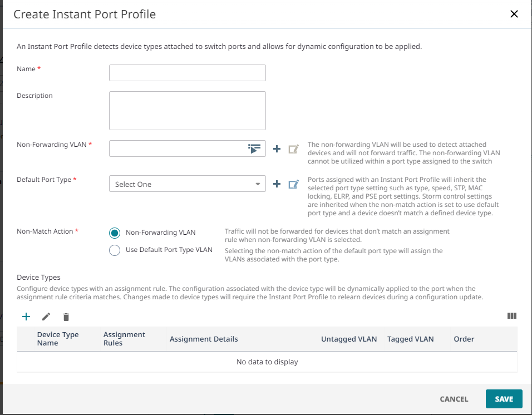The width and height of the screenshot is (532, 415).
Task: Click the edit icon beside Non-Forwarding VLAN
Action: 293,149
